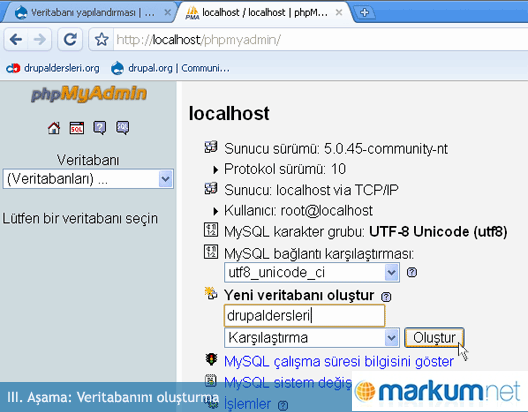528x412 pixels.
Task: Open the utf8_unicode_ci collation dropdown
Action: [x=312, y=272]
